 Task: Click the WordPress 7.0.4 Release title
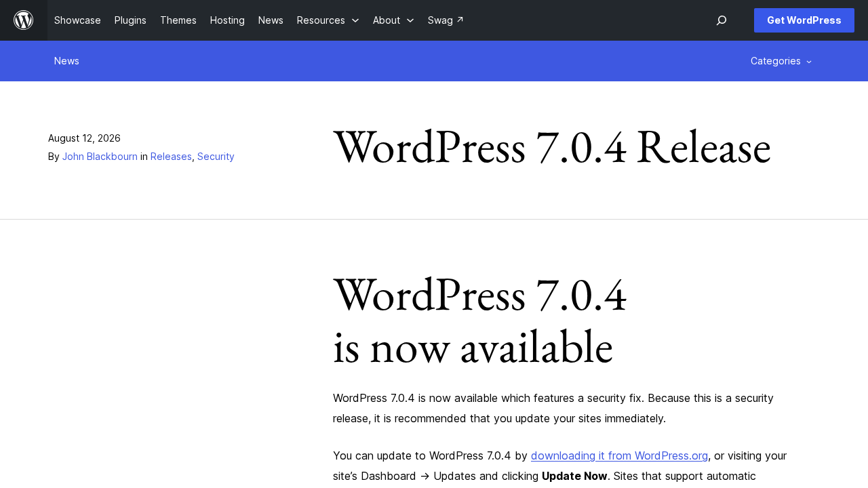point(552,147)
